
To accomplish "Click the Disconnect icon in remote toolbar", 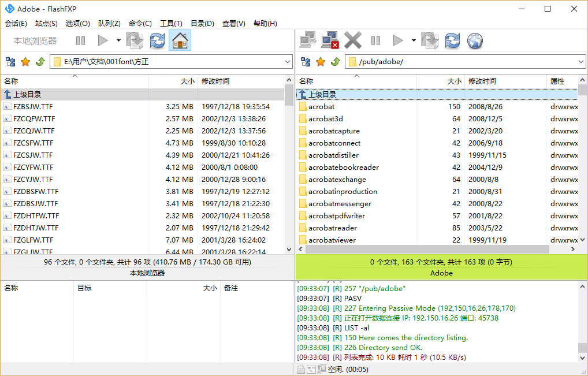I will tap(330, 40).
